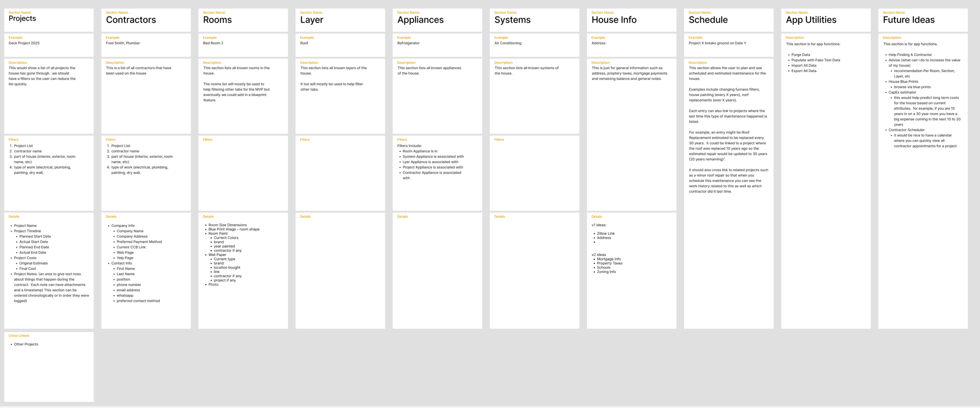980x408 pixels.
Task: Click the "Original Estimate" bullet
Action: (34, 263)
